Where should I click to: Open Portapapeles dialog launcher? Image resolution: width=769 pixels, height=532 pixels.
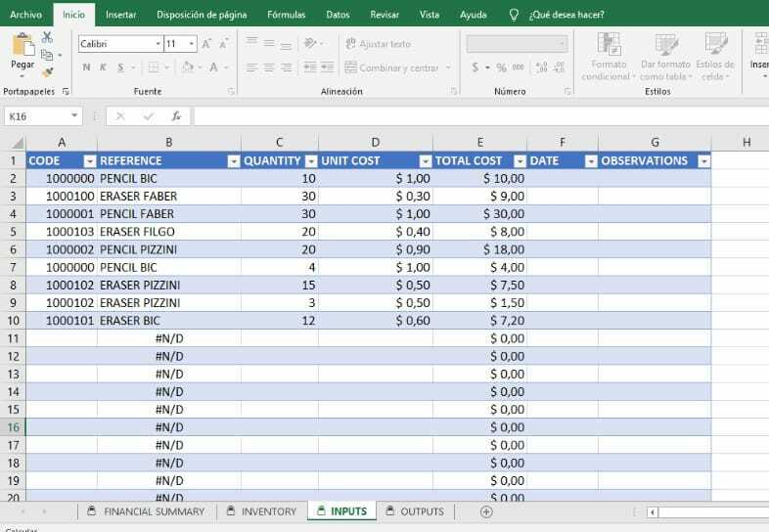point(66,91)
